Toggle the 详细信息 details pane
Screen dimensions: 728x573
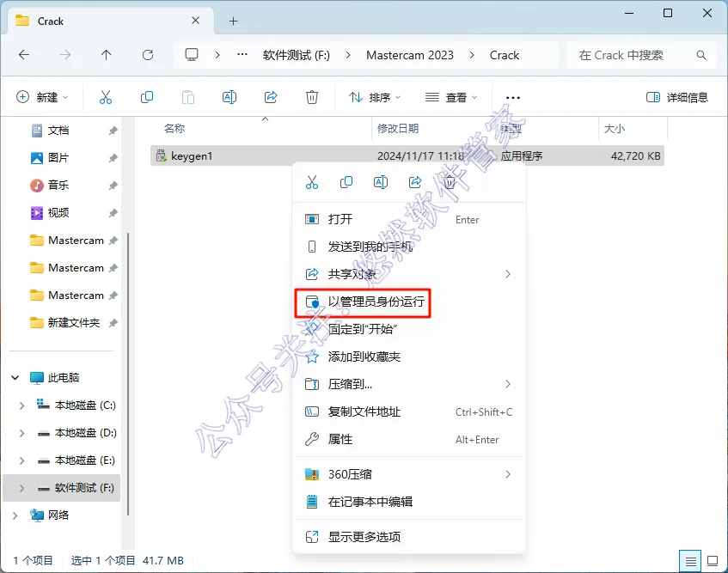[x=677, y=97]
